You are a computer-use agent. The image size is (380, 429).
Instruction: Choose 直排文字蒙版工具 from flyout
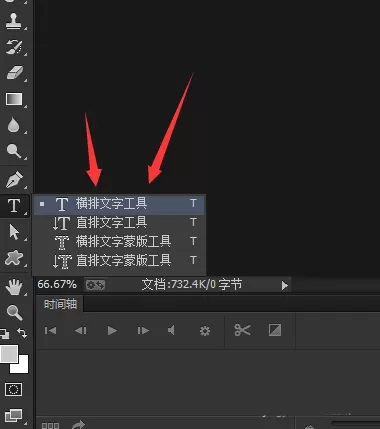[119, 261]
